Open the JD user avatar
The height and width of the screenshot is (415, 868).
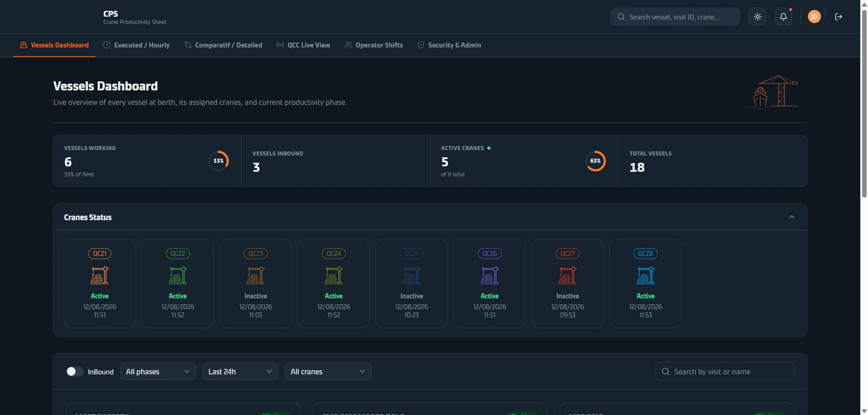pyautogui.click(x=814, y=17)
